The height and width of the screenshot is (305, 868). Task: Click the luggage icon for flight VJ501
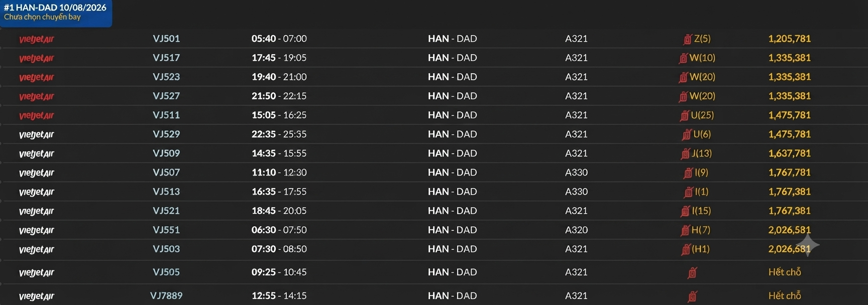tap(688, 39)
